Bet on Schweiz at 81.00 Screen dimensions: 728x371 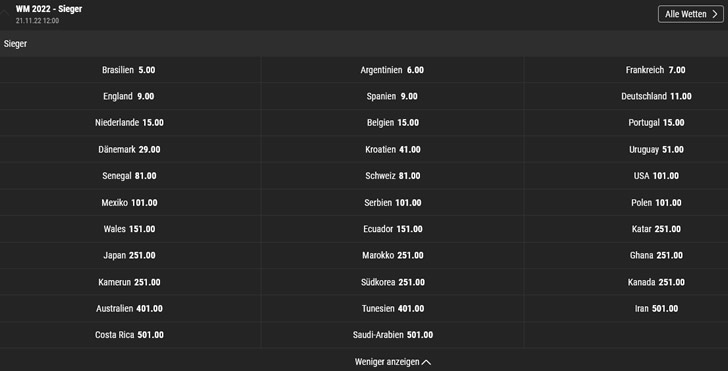click(x=392, y=176)
